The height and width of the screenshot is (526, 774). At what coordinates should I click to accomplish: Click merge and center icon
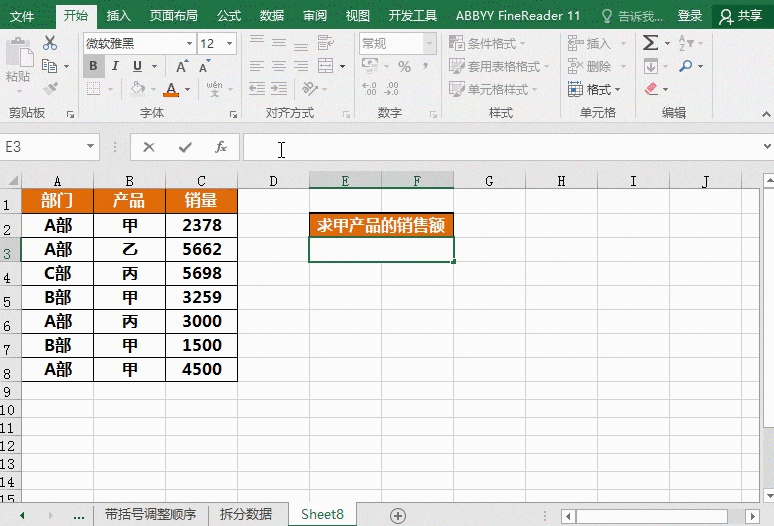pos(325,66)
